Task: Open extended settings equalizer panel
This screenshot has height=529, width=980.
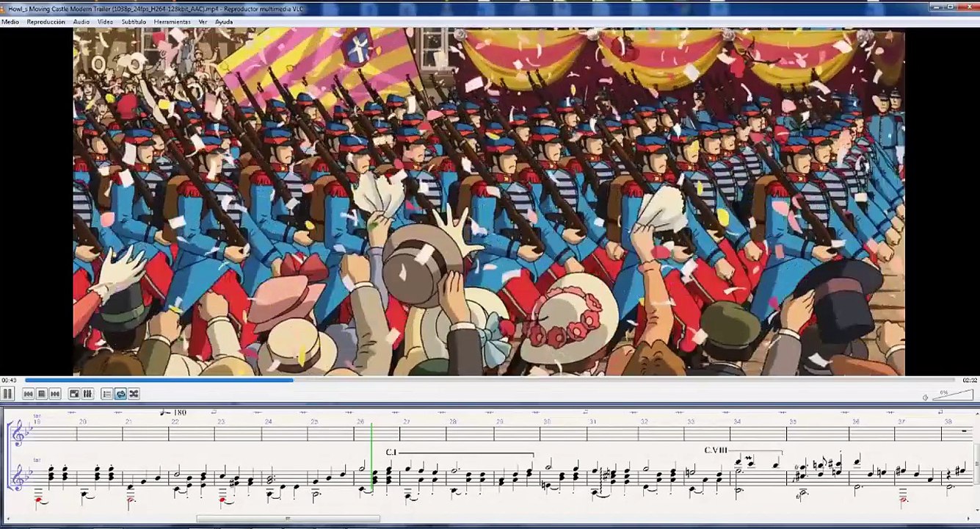Action: 87,394
